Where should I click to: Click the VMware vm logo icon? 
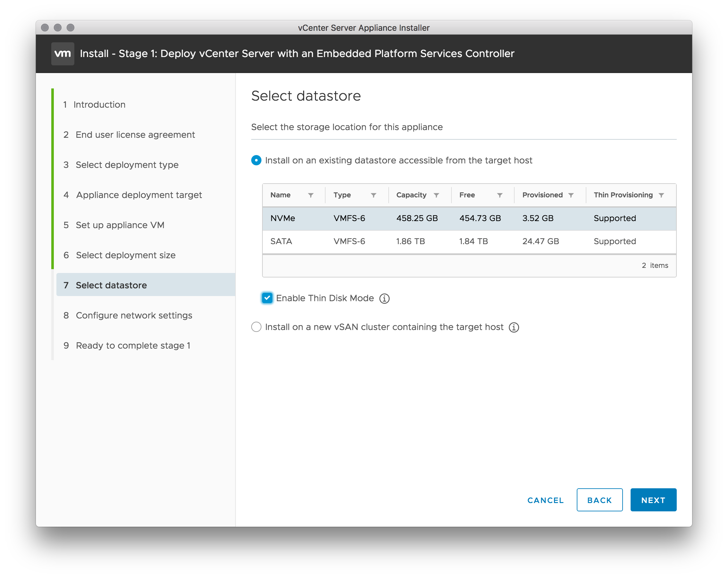63,53
